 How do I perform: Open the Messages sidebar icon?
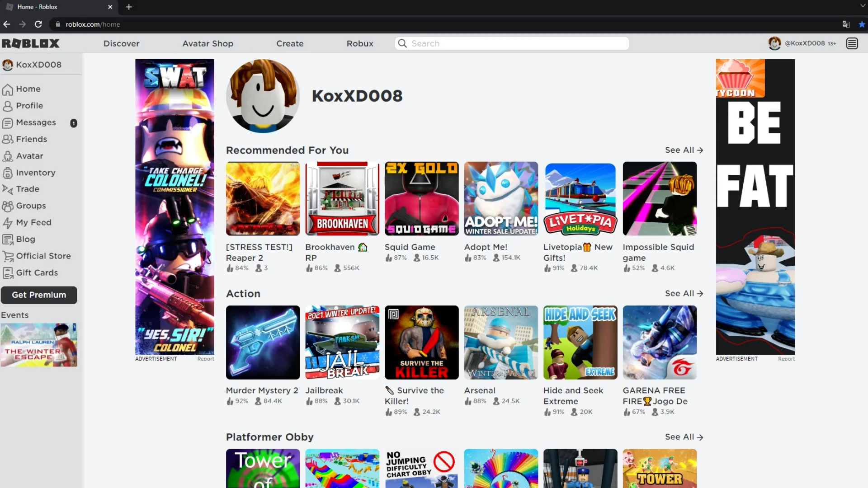point(8,123)
